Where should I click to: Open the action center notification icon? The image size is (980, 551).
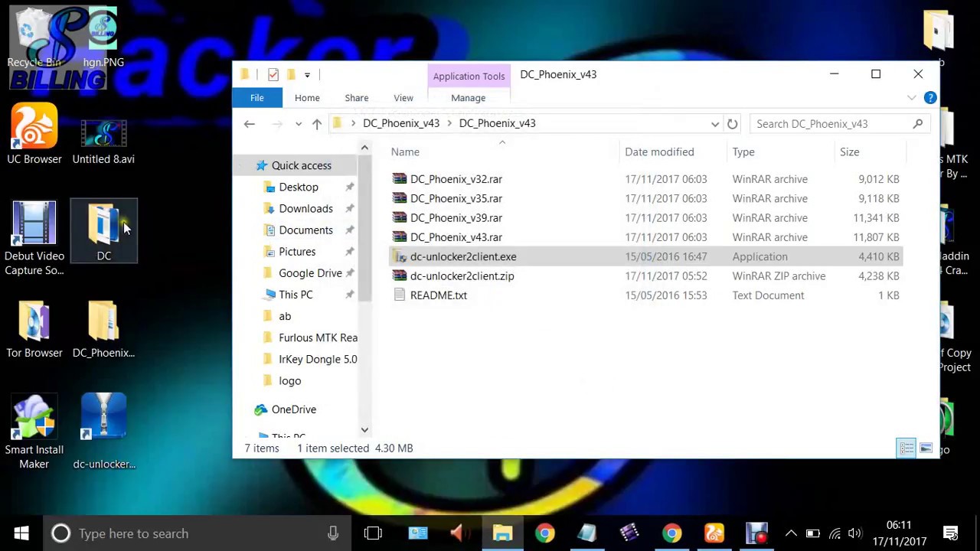tap(951, 533)
